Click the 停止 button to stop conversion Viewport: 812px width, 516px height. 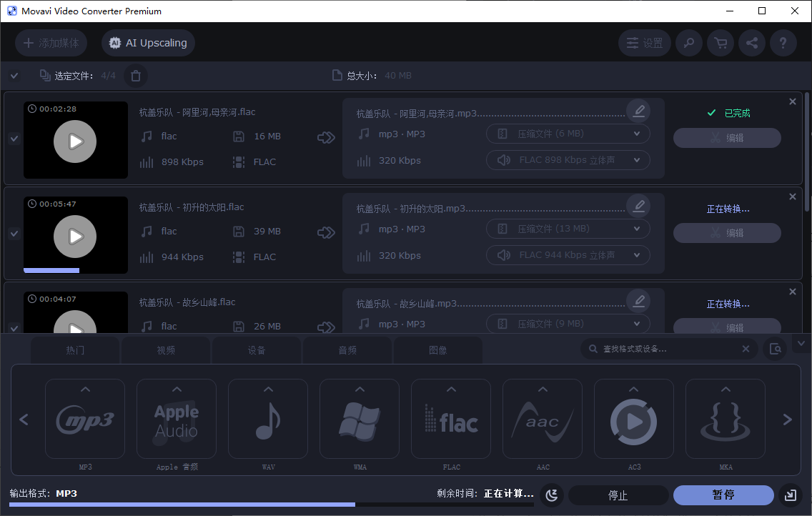pyautogui.click(x=619, y=495)
